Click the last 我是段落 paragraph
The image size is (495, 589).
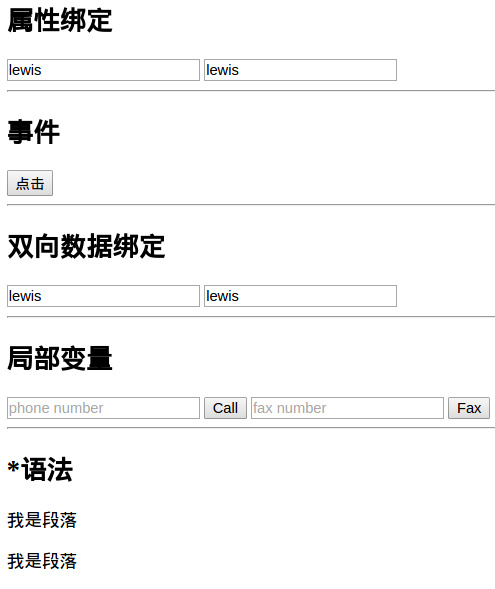click(x=42, y=561)
